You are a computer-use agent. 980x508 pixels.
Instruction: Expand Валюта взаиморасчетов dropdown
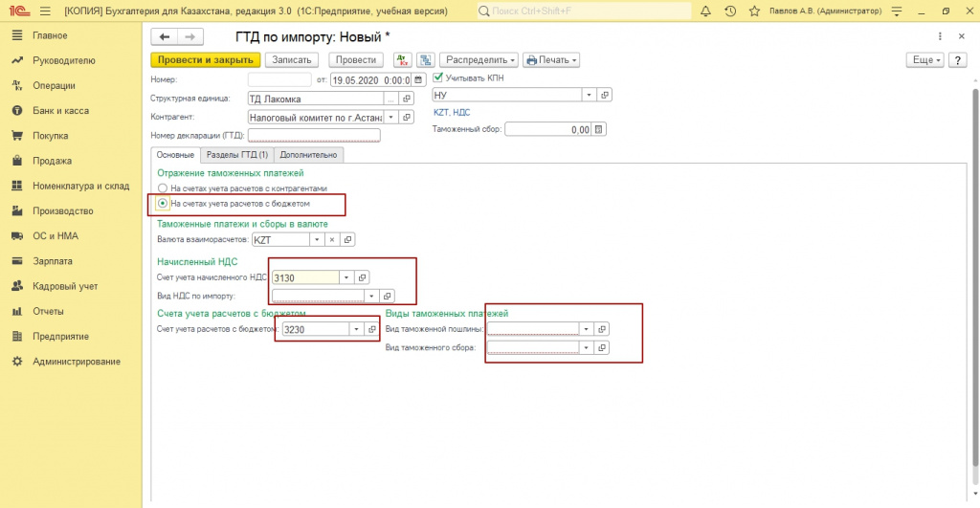[317, 240]
